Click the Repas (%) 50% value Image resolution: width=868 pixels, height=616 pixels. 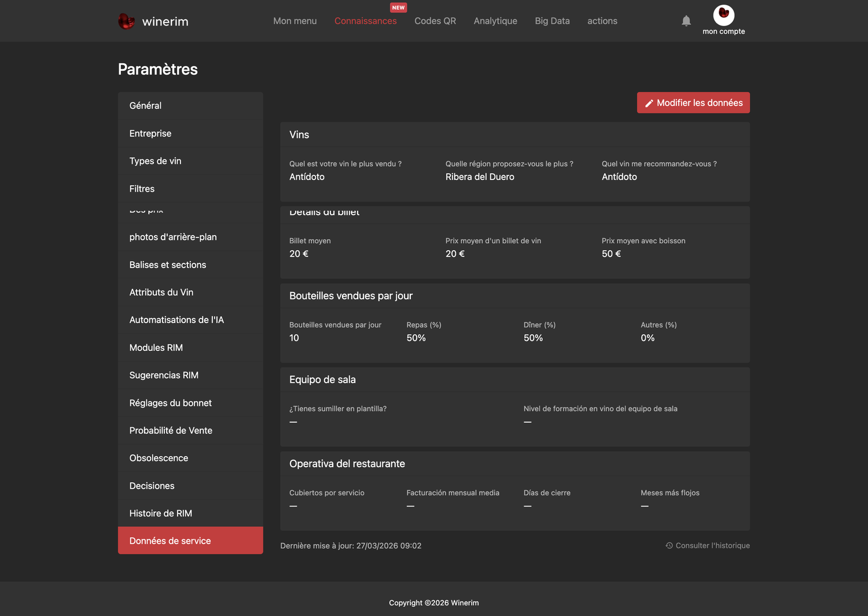click(x=416, y=338)
